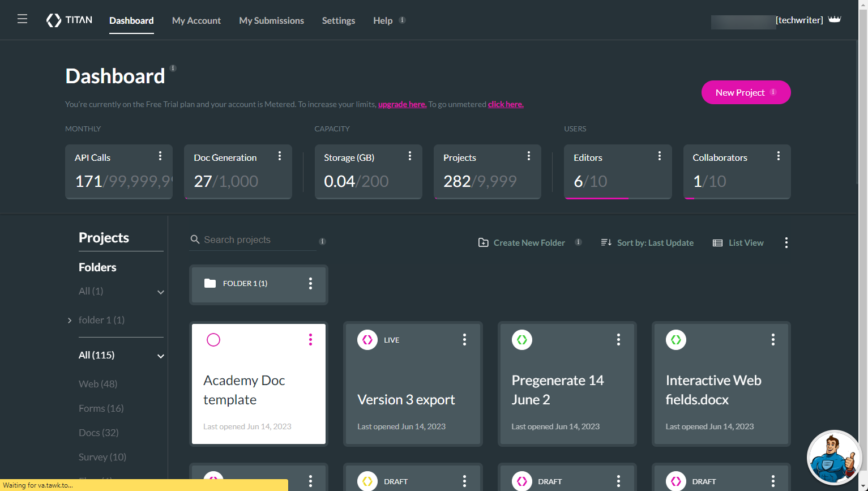Collapse the All (115) project types chevron
Screen dimensions: 868x491
161,356
